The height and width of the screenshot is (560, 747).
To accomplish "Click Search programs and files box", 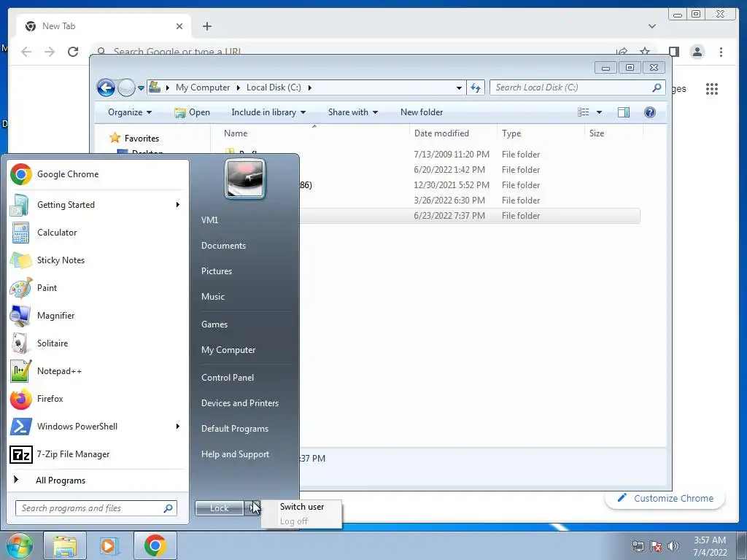I will coord(96,508).
